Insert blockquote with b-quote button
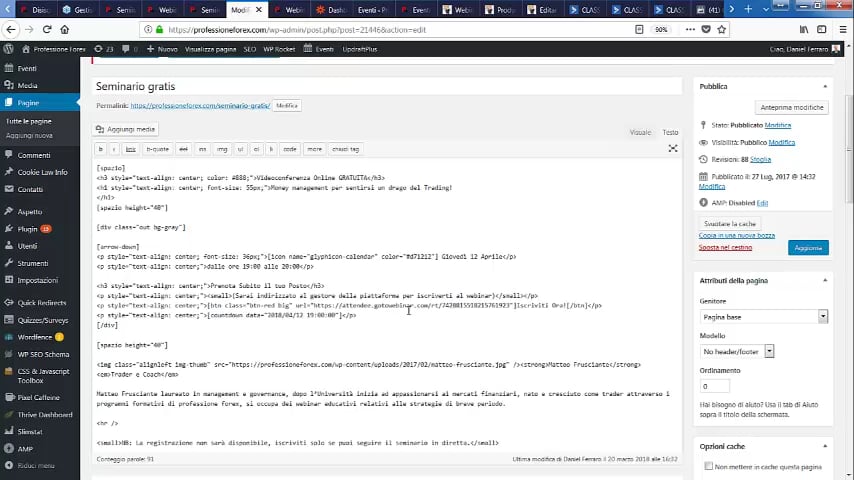The width and height of the screenshot is (854, 480). pos(157,149)
